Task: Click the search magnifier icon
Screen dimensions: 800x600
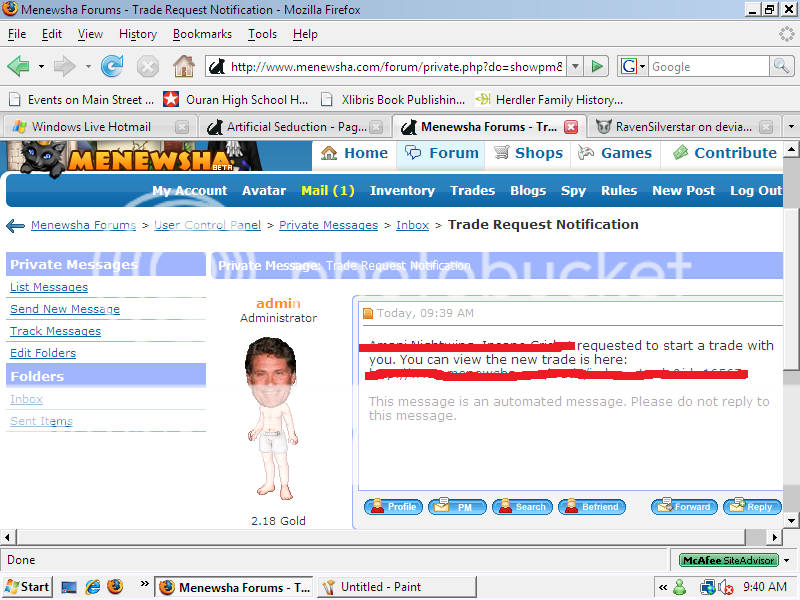Action: click(x=781, y=67)
